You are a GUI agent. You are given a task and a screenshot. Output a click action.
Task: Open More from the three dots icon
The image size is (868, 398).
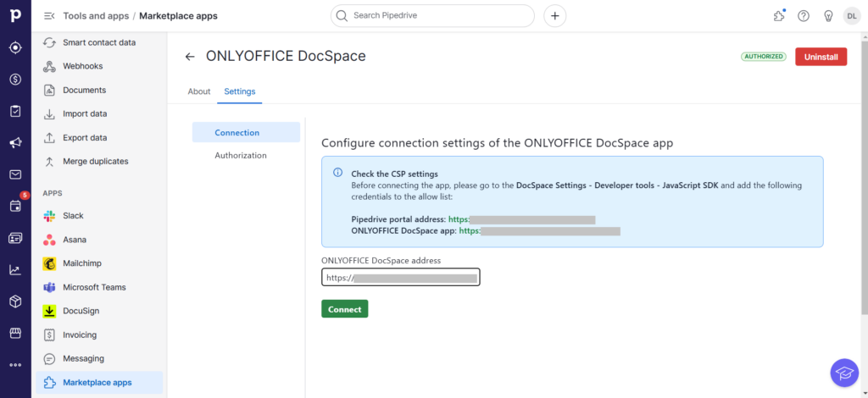click(x=15, y=365)
